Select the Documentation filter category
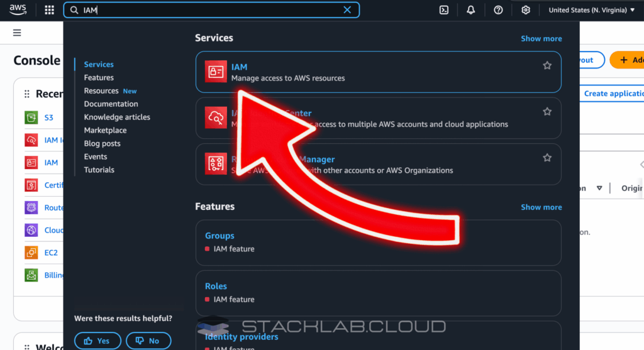Viewport: 644px width, 350px height. tap(111, 104)
